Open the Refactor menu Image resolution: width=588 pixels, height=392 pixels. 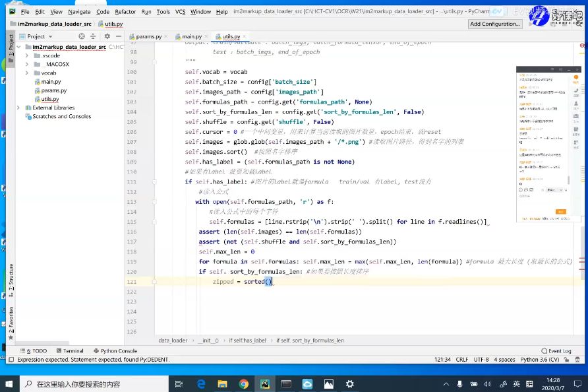tap(125, 12)
